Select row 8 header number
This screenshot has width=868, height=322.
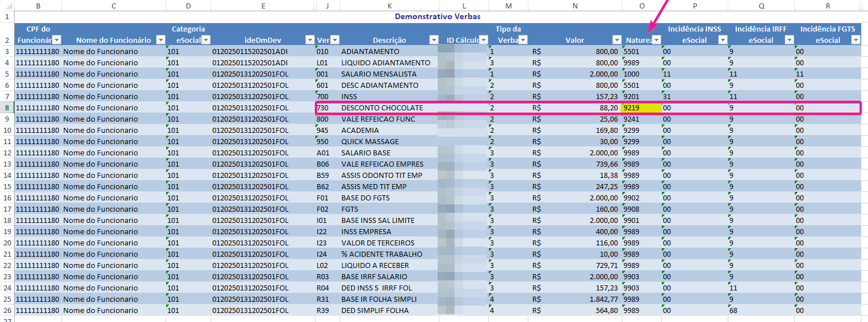point(7,108)
